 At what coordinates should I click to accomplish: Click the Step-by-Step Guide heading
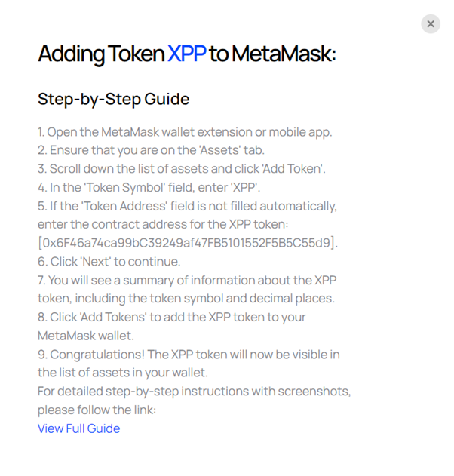click(x=113, y=100)
